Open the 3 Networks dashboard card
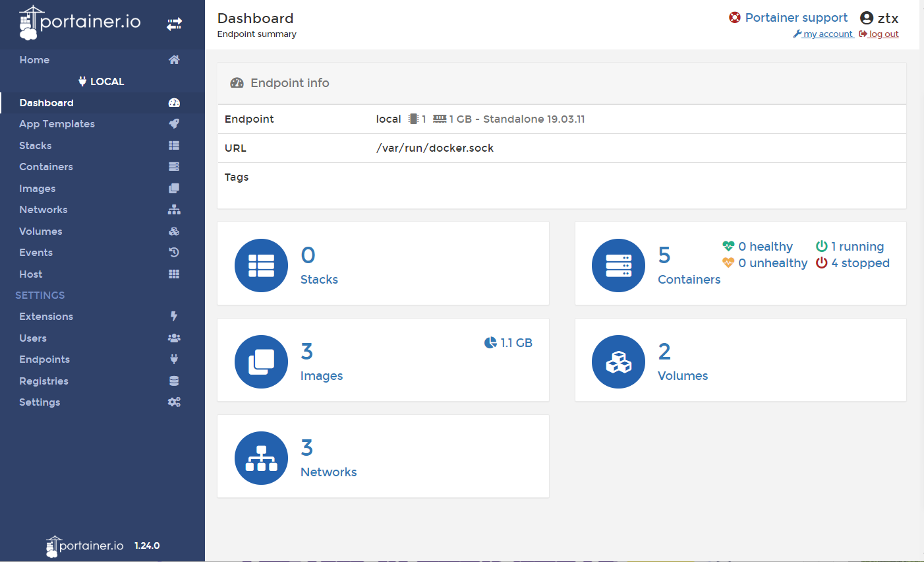Image resolution: width=924 pixels, height=562 pixels. click(383, 456)
